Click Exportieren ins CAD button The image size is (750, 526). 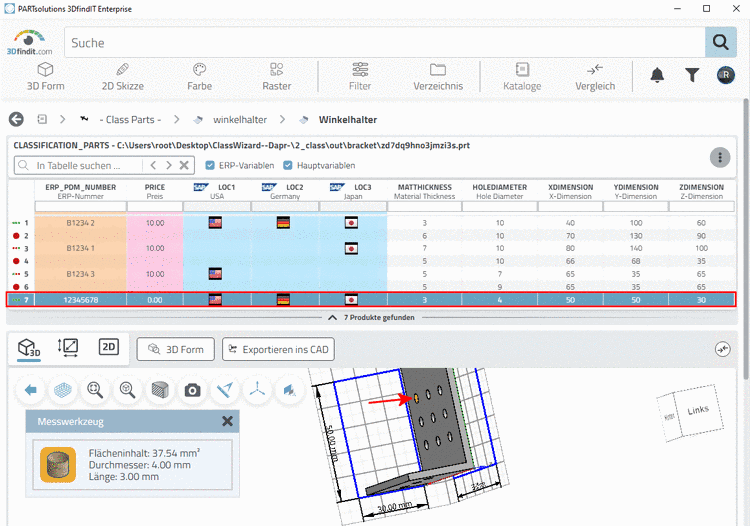pos(278,350)
